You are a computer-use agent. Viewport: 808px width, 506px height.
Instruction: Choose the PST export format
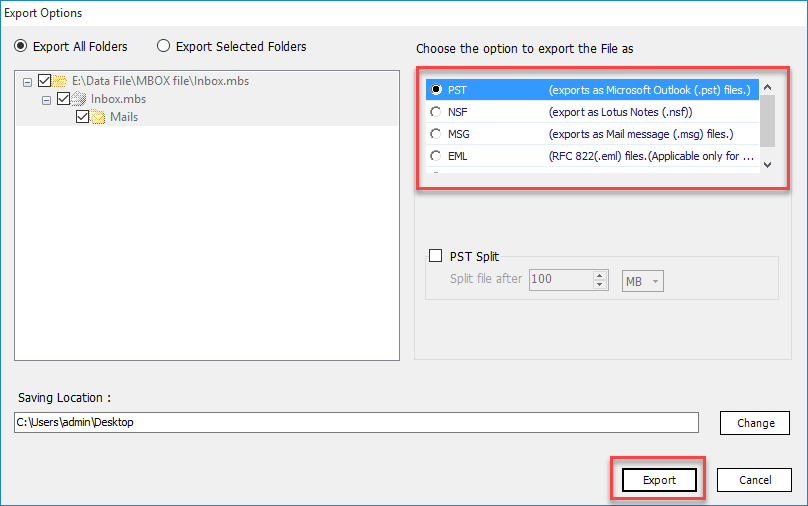(435, 90)
